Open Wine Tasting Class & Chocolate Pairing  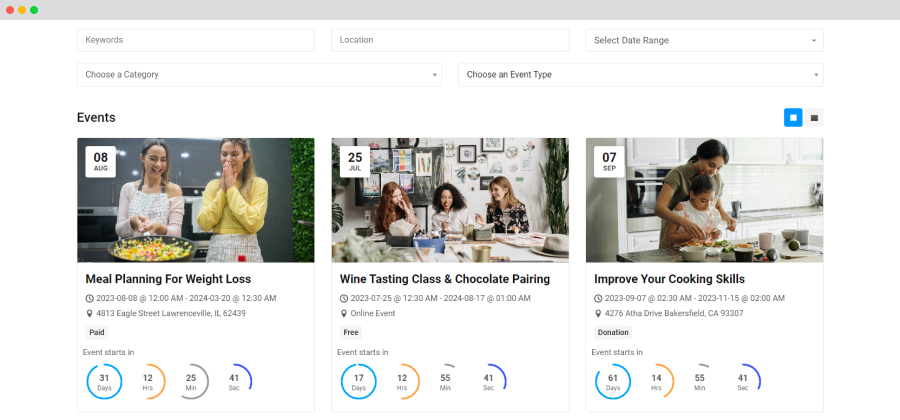(445, 279)
